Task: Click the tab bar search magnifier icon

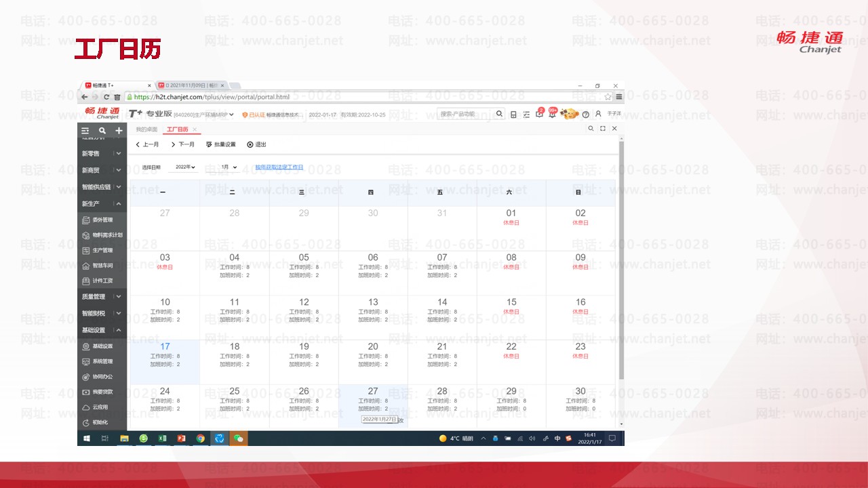Action: tap(591, 128)
